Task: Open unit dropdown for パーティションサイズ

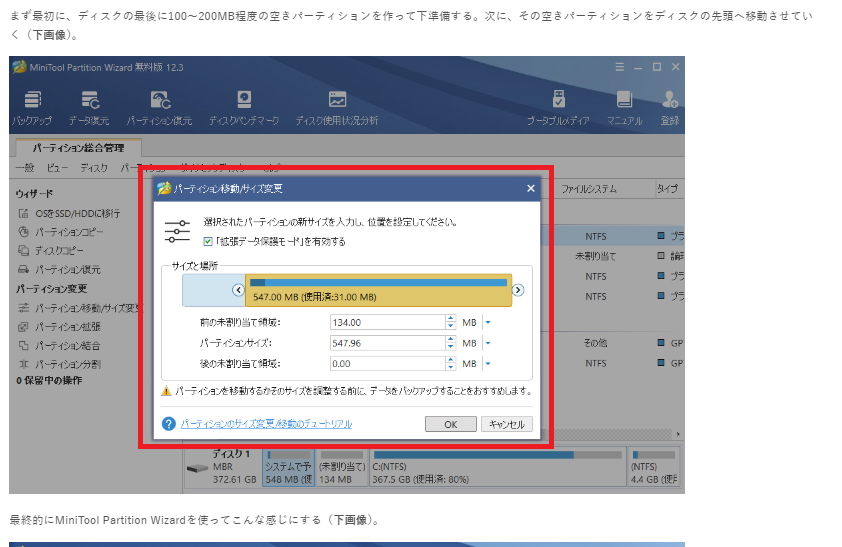Action: [x=488, y=343]
